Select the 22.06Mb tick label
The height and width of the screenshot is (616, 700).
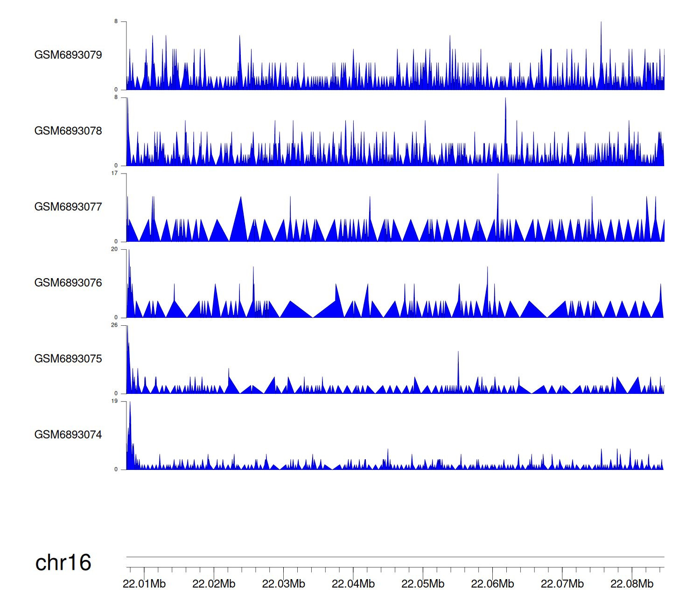coord(492,584)
